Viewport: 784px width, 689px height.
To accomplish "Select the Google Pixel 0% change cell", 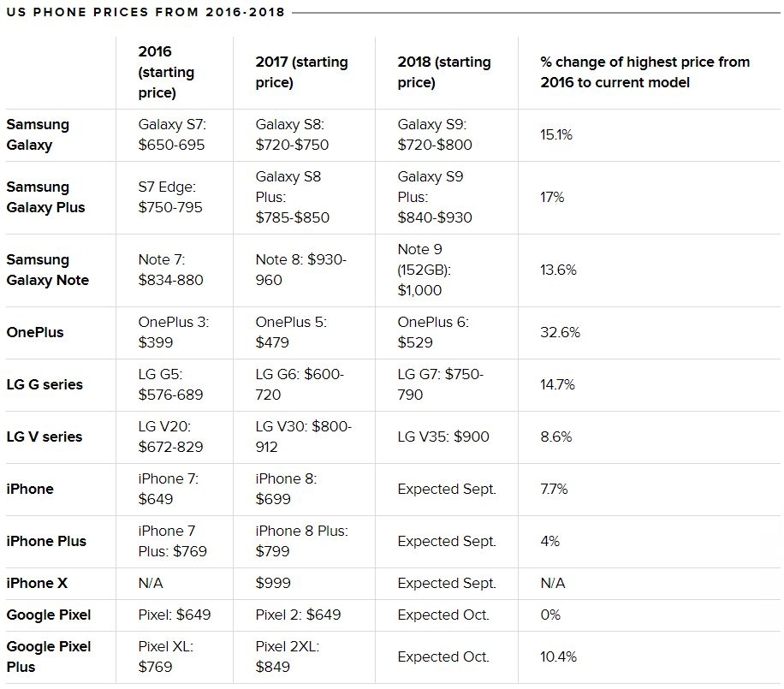I will (x=550, y=615).
